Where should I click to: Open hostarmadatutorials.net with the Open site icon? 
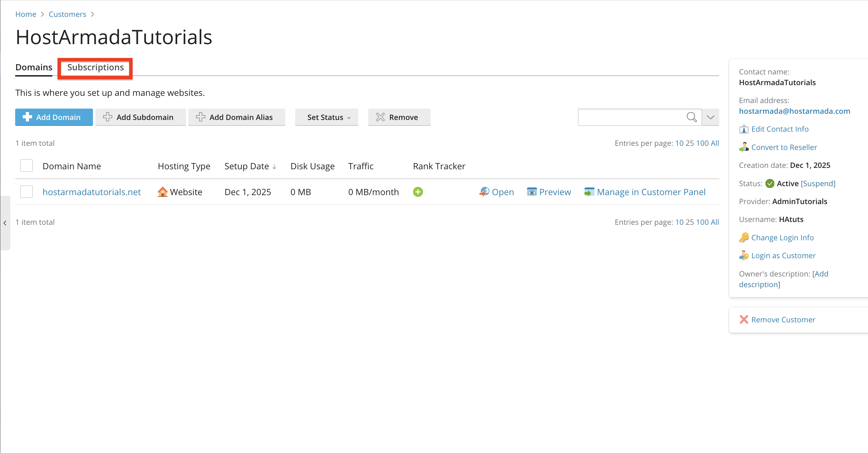point(484,192)
